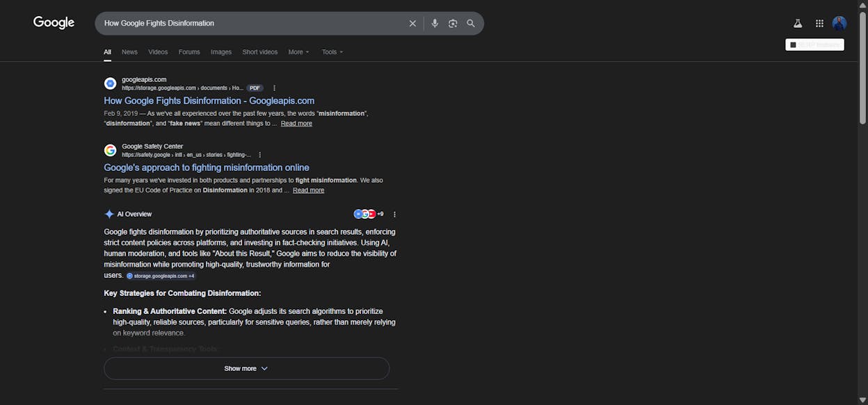Start voice search with the microphone icon

point(435,24)
